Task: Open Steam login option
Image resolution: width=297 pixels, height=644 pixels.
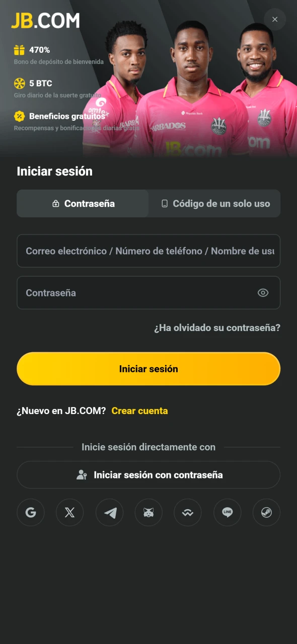Action: [266, 512]
